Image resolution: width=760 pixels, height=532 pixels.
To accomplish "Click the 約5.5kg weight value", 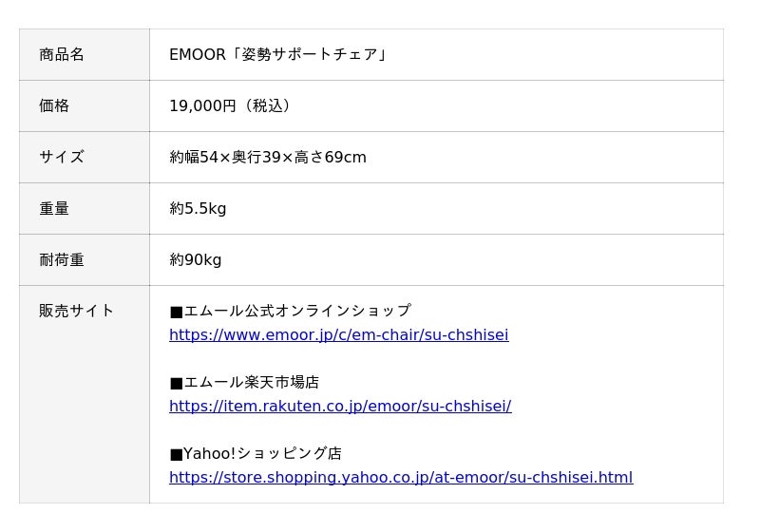I will pyautogui.click(x=198, y=208).
